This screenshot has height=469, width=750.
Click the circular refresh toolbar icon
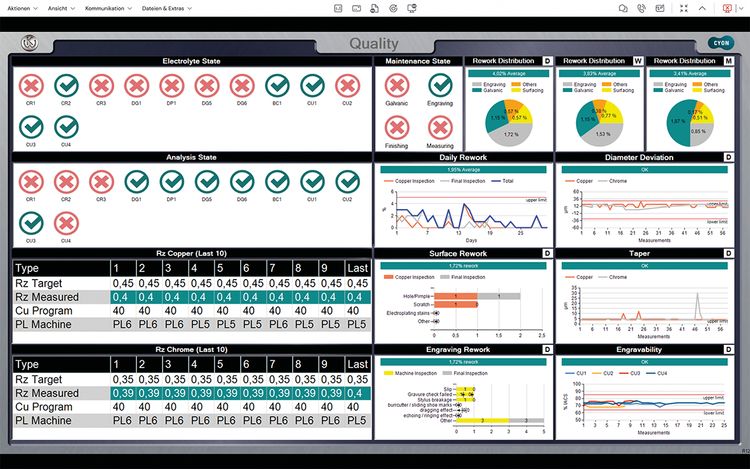pyautogui.click(x=393, y=8)
